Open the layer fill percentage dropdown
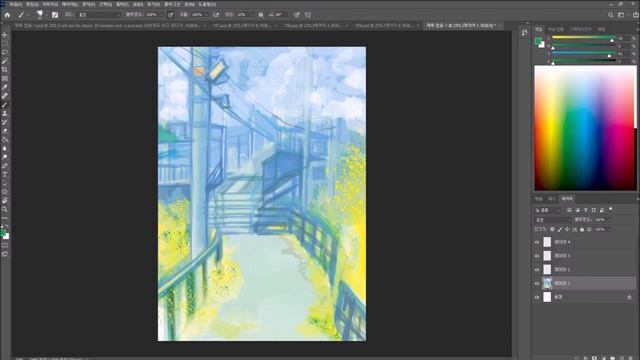Viewport: 640px width, 360px height. coord(608,229)
